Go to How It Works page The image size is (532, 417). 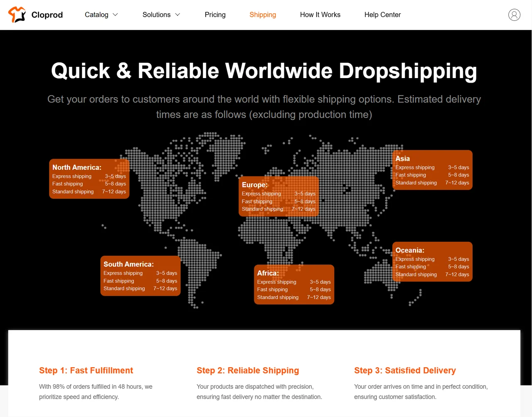pyautogui.click(x=320, y=15)
